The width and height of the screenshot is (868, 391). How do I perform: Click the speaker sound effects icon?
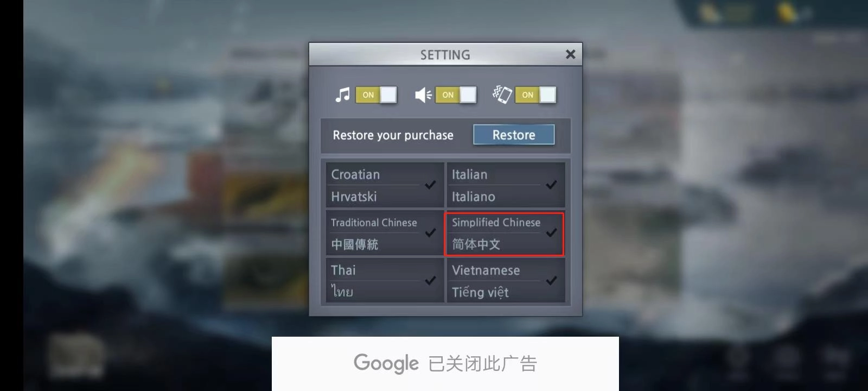coord(423,95)
